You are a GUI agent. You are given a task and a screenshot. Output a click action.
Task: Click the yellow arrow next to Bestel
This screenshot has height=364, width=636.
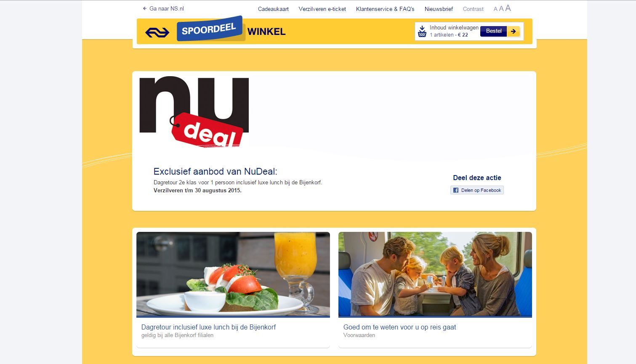[513, 31]
